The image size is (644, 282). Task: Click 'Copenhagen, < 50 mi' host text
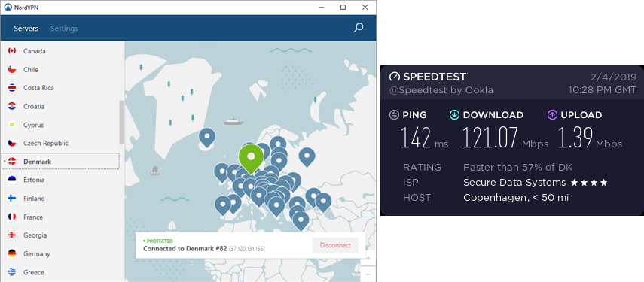click(x=516, y=198)
